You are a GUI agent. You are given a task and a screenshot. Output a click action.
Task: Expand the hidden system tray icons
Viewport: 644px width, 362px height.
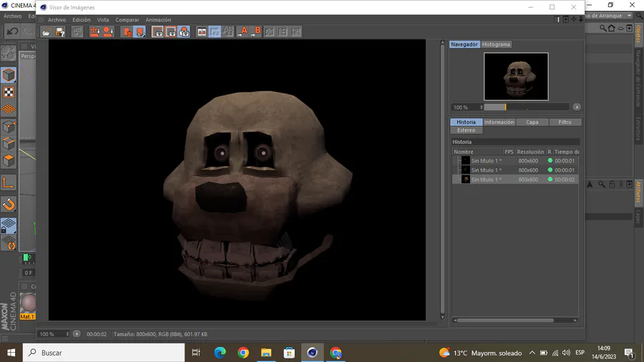pyautogui.click(x=532, y=353)
